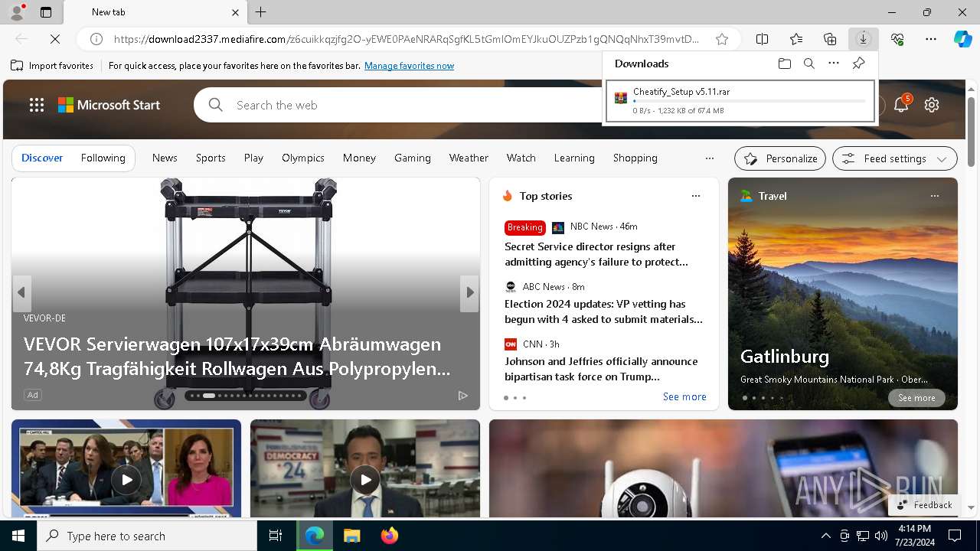The height and width of the screenshot is (551, 980).
Task: Switch to the Following tab
Action: (x=103, y=158)
